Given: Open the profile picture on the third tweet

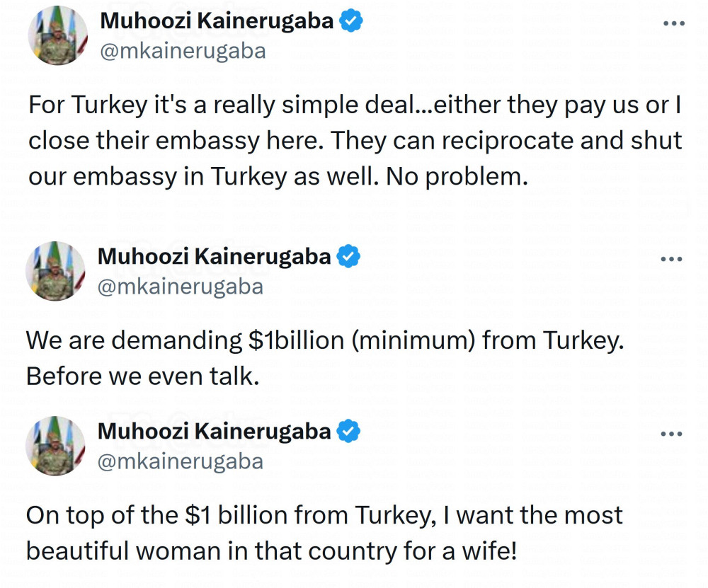Looking at the screenshot, I should [55, 446].
